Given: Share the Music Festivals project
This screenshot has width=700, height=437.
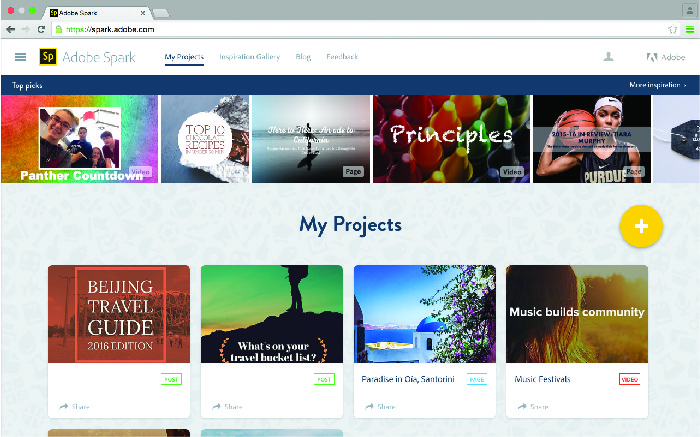Looking at the screenshot, I should click(533, 407).
